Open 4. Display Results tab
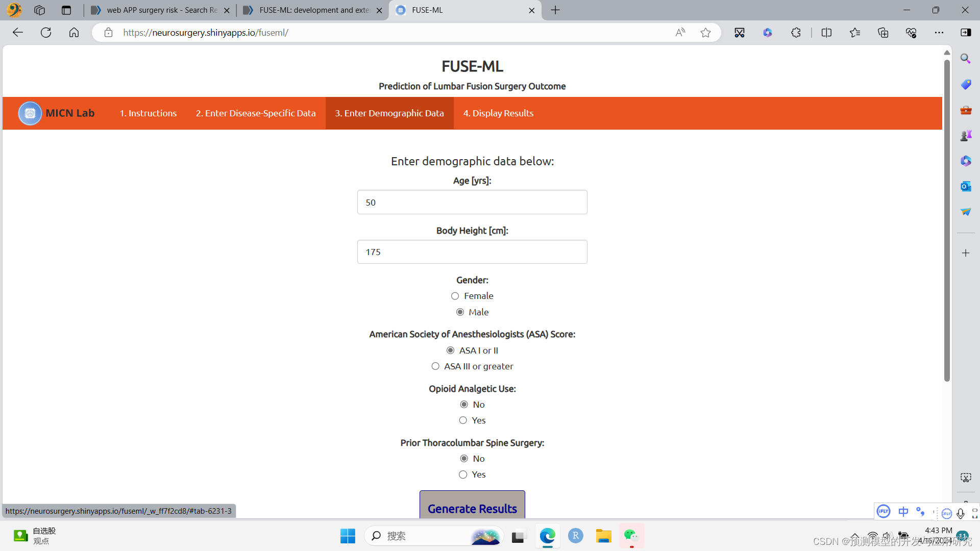This screenshot has width=980, height=551. (x=498, y=113)
